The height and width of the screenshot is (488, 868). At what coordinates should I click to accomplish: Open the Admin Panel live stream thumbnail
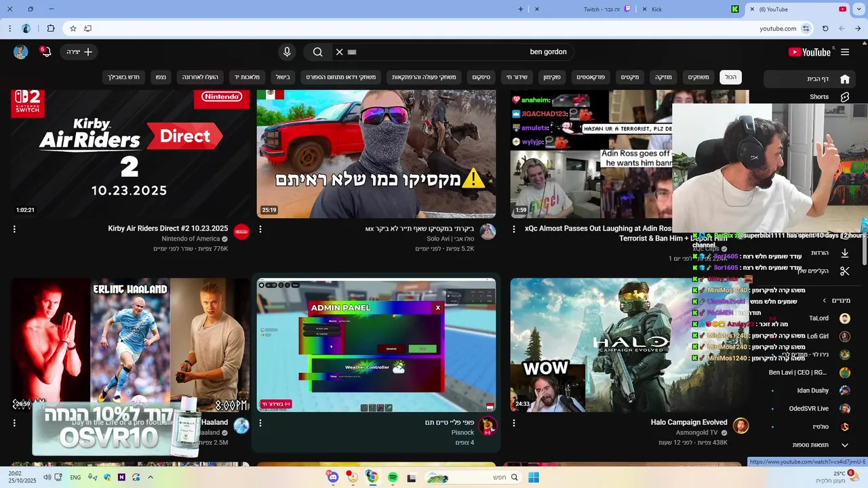pyautogui.click(x=376, y=345)
